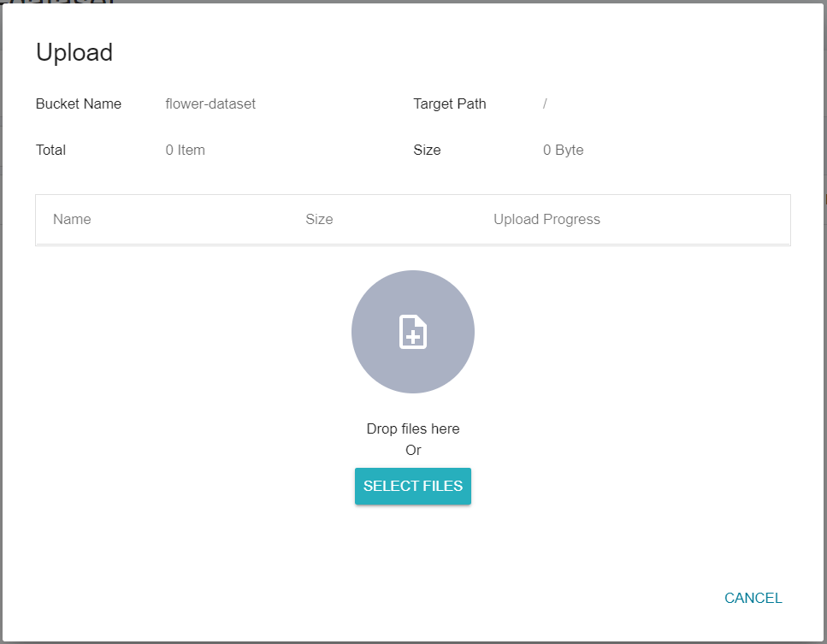Click the Target Path slash value

tap(545, 103)
